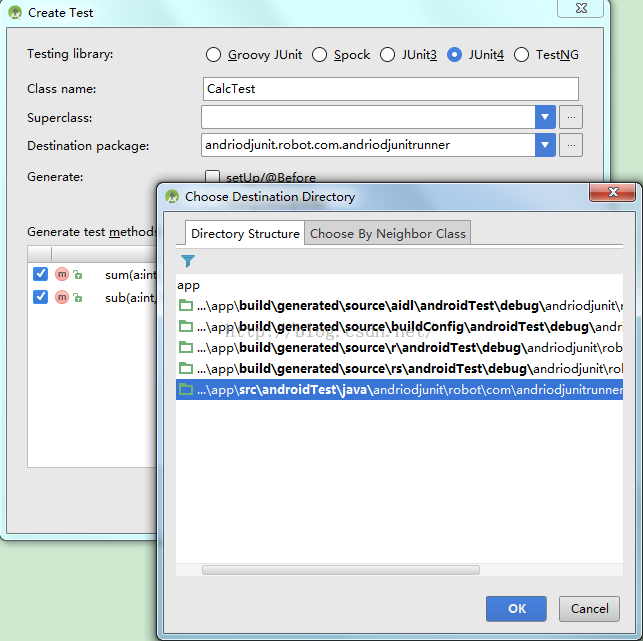Close the Choose Destination Directory dialog
Screen dimensions: 643x641
612,192
